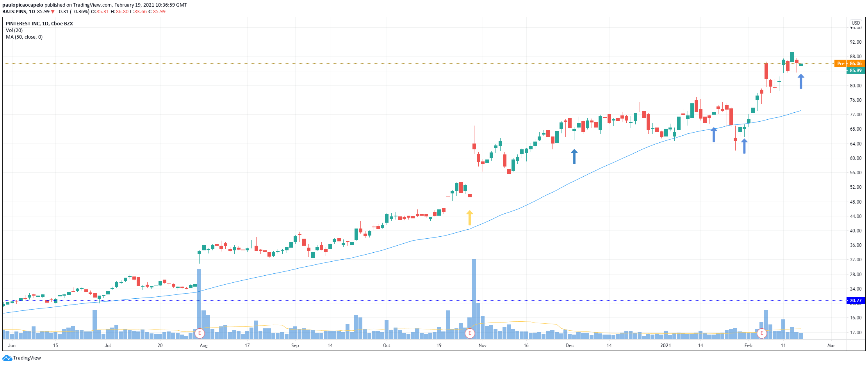Click the USD currency label

[856, 23]
